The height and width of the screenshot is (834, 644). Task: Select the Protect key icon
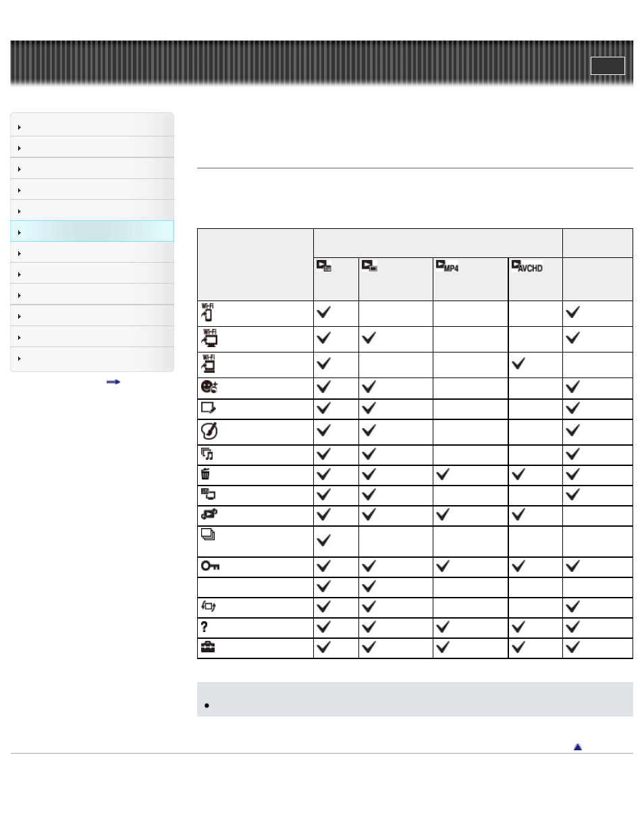click(210, 566)
